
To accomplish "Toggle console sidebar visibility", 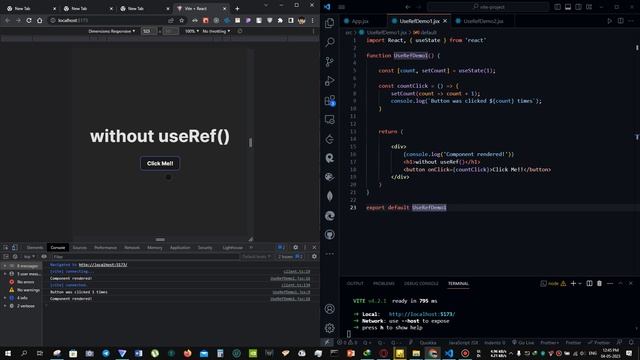I will point(6,257).
